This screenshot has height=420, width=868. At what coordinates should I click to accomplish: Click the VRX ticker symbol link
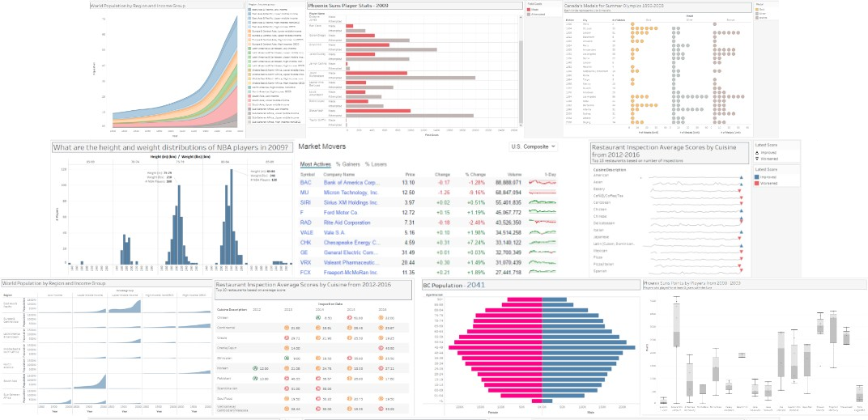(305, 262)
